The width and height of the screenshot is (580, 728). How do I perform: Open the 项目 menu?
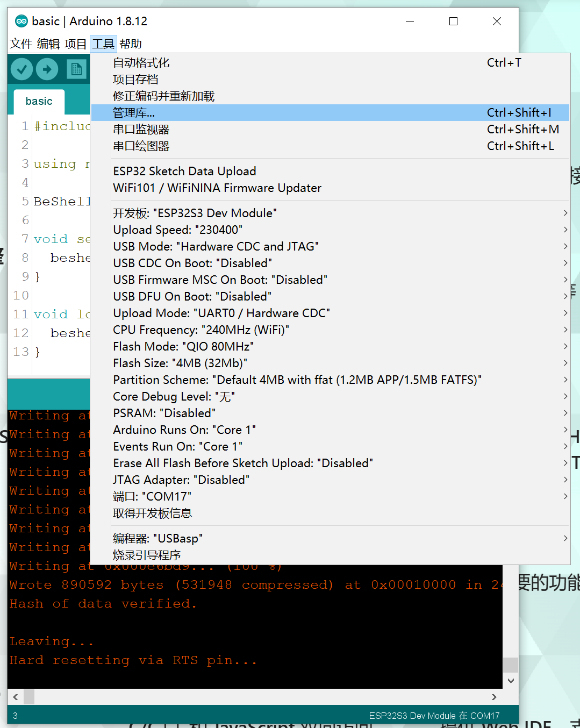pos(75,44)
